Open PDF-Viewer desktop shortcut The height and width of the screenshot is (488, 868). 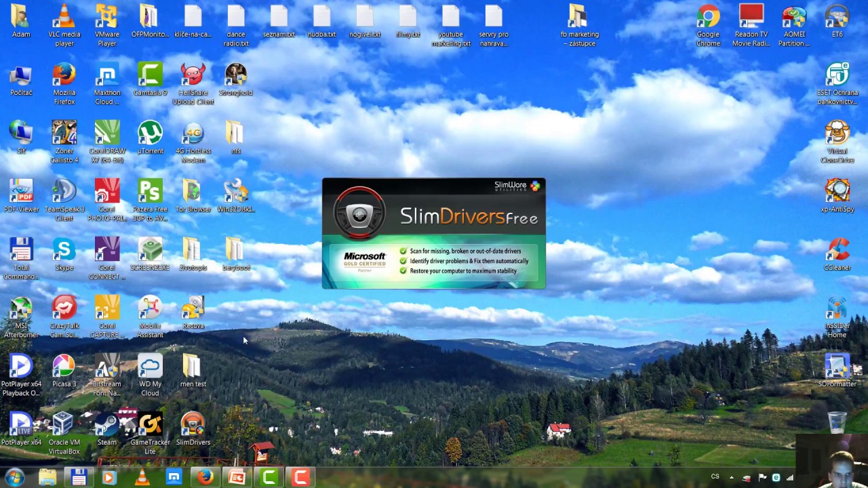[21, 197]
